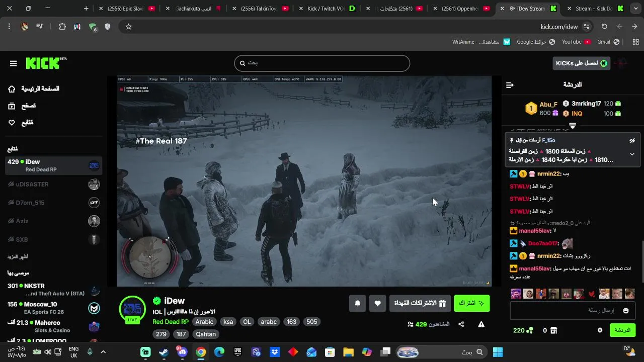This screenshot has height=362, width=644.
Task: Click the Gifted Subscriptions button
Action: (x=420, y=303)
